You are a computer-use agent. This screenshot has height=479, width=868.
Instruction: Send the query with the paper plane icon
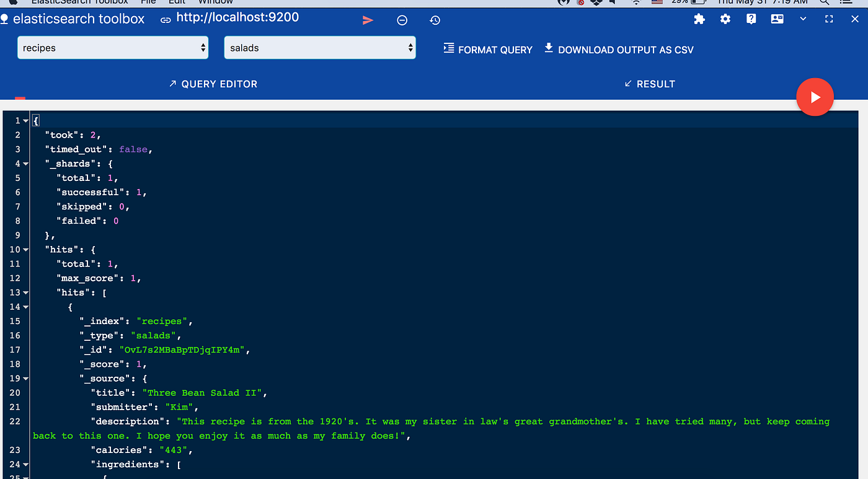368,20
